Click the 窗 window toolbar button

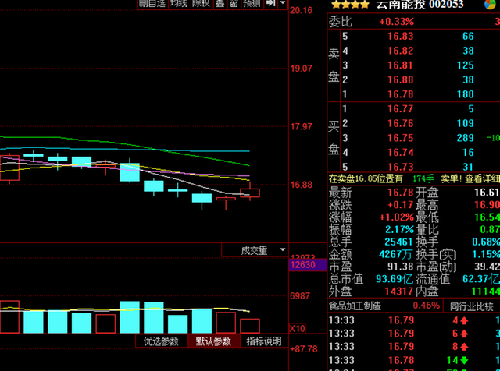tap(234, 4)
